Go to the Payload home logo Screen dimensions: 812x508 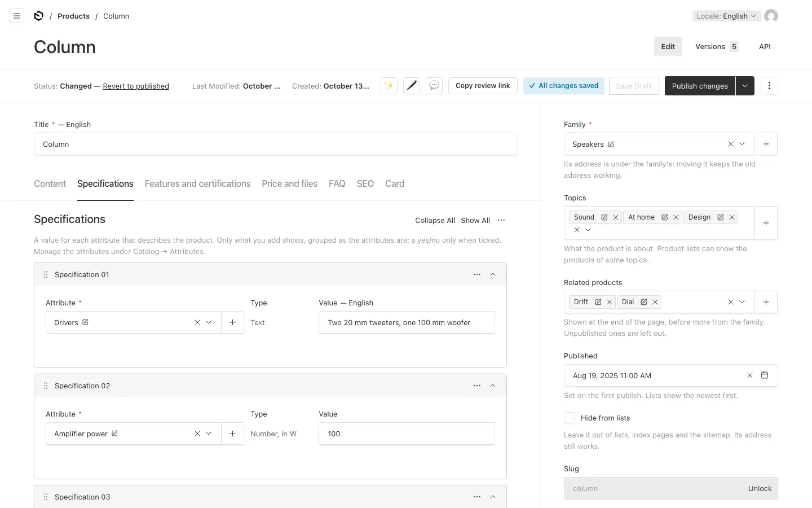coord(38,16)
